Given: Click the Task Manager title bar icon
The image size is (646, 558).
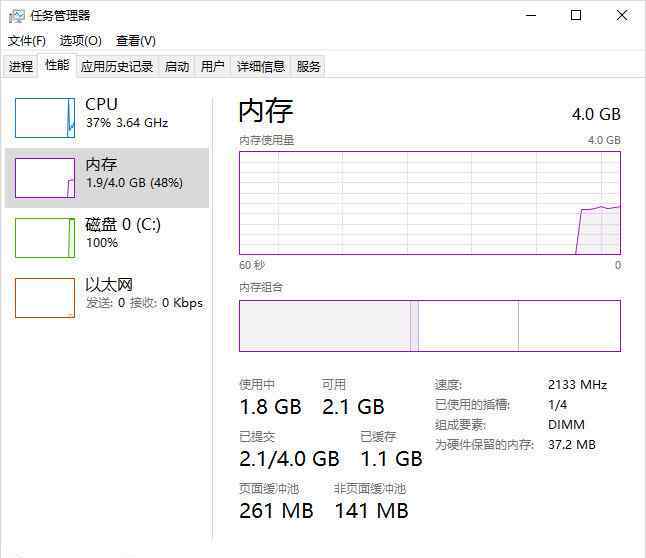Looking at the screenshot, I should pyautogui.click(x=17, y=15).
